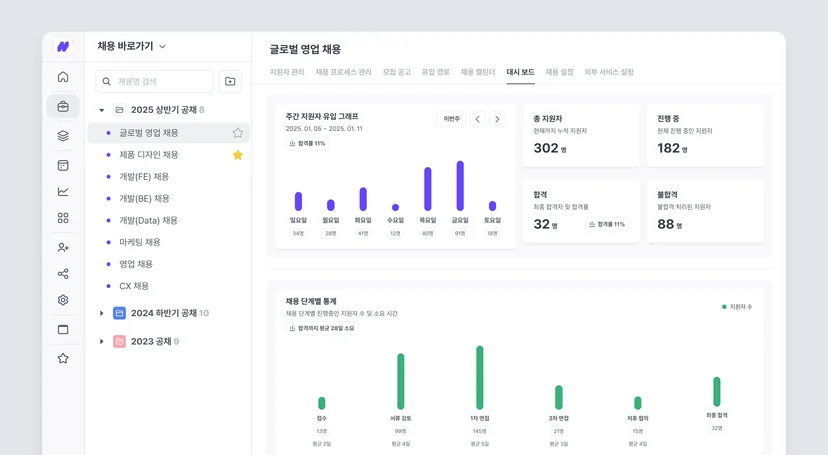Viewport: 828px width, 455px height.
Task: Click the window panel icon in the sidebar
Action: point(63,329)
